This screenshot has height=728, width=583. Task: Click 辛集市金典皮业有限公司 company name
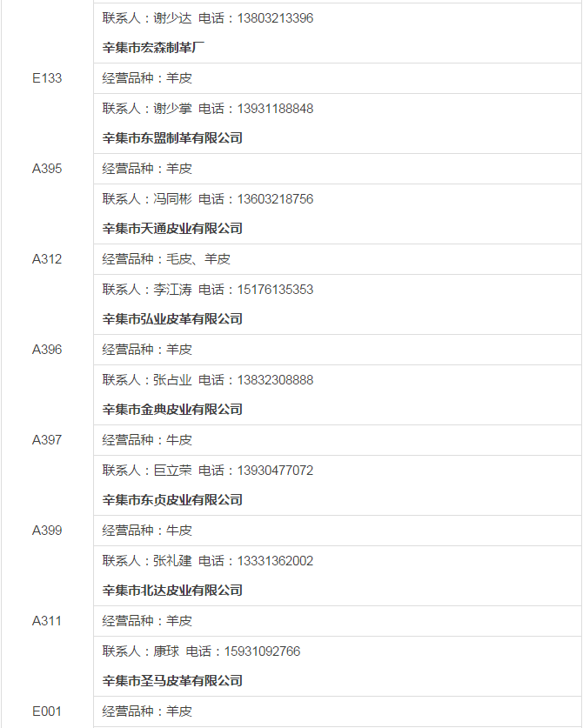[x=172, y=410]
